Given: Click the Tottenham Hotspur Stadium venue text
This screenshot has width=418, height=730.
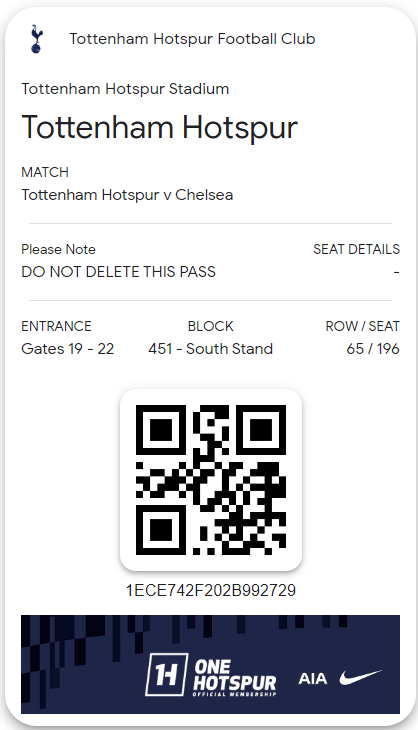Looking at the screenshot, I should [125, 88].
